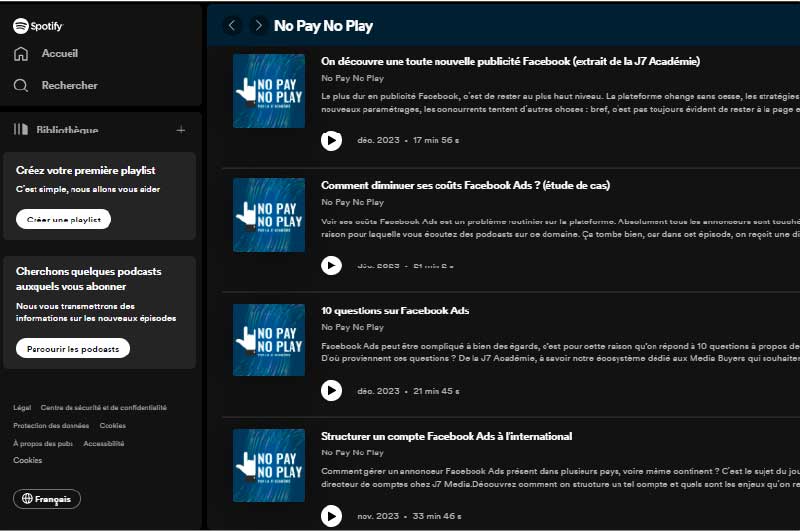Click text Nous vous transmettrons des informations
Screen dimensions: 800x531
click(96, 312)
